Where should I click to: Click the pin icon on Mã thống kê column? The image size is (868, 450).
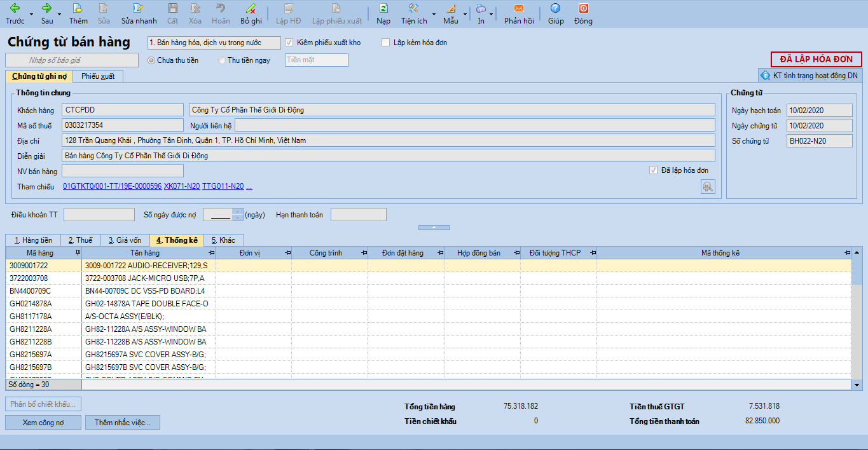(x=847, y=253)
